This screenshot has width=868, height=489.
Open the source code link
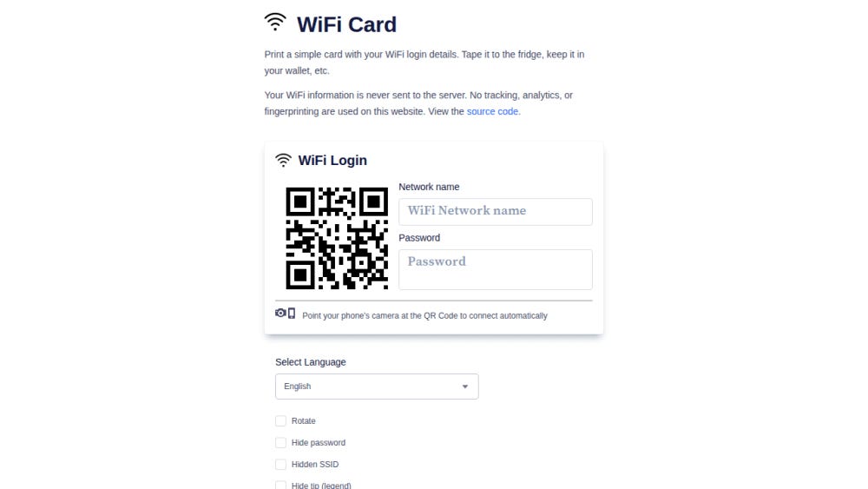(x=492, y=111)
